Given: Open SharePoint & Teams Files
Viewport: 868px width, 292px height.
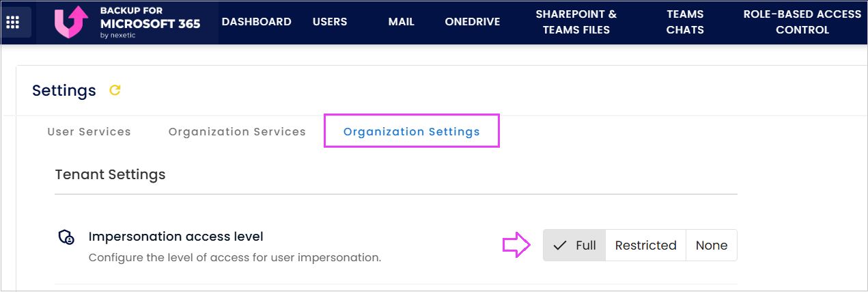Looking at the screenshot, I should coord(576,22).
